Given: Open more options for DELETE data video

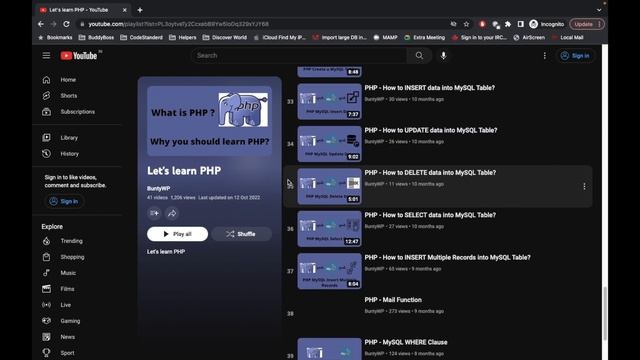Looking at the screenshot, I should 584,187.
